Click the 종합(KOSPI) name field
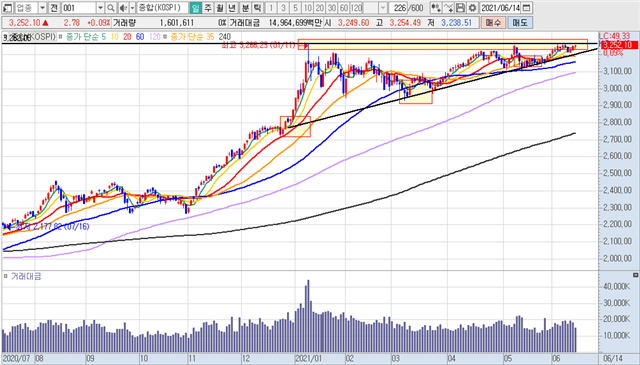Screen dimensions: 640x365 pyautogui.click(x=162, y=8)
